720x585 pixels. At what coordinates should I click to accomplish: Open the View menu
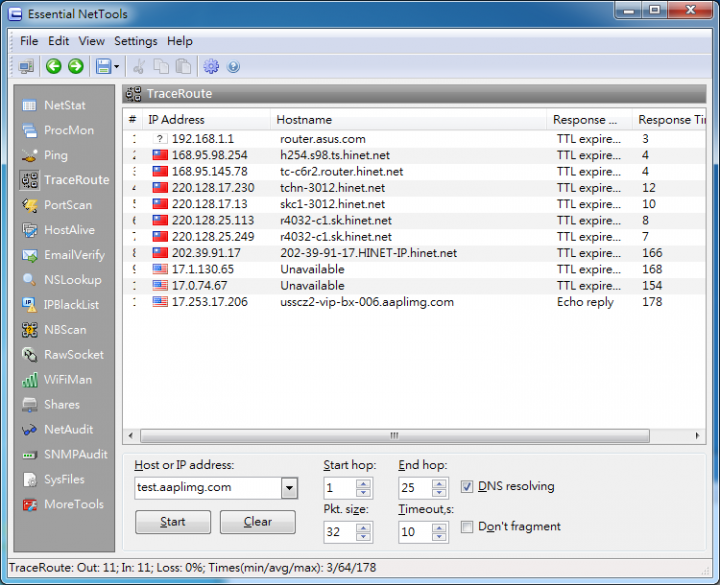tap(91, 41)
